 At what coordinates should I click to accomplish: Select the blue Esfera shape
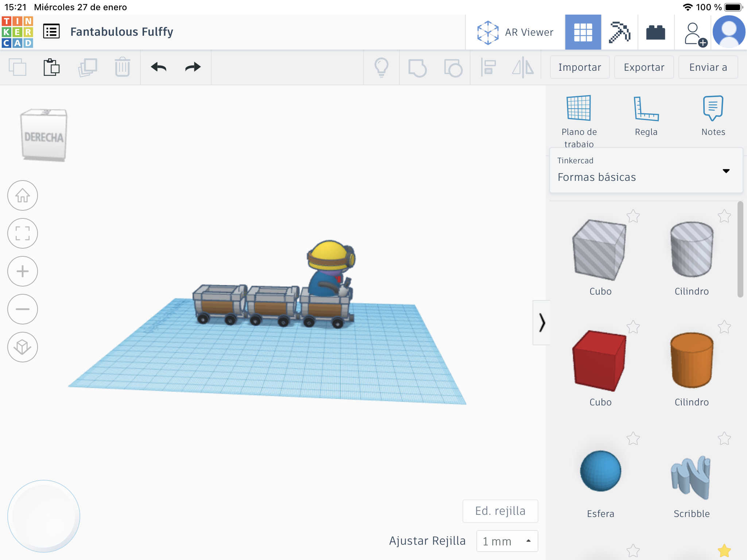[x=600, y=471]
